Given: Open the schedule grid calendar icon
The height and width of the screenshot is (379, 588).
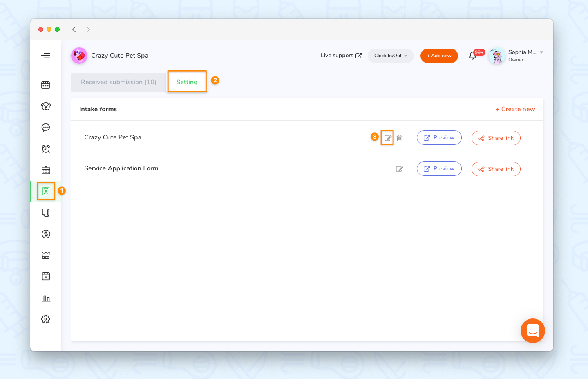Looking at the screenshot, I should point(46,170).
